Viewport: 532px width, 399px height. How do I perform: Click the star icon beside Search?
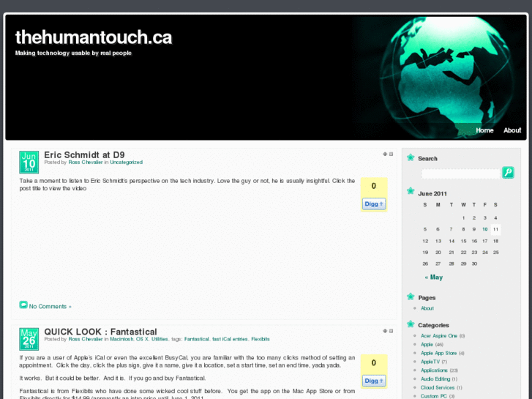click(x=411, y=157)
